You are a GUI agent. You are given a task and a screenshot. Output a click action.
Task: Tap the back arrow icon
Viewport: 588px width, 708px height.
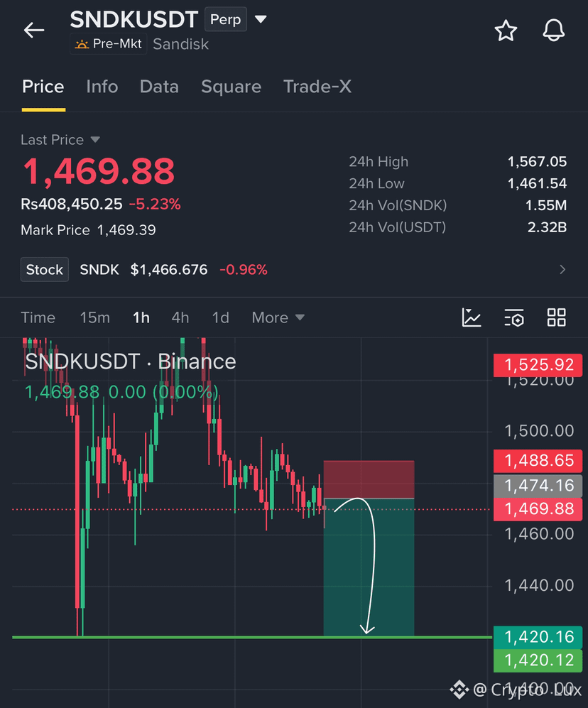pos(34,31)
